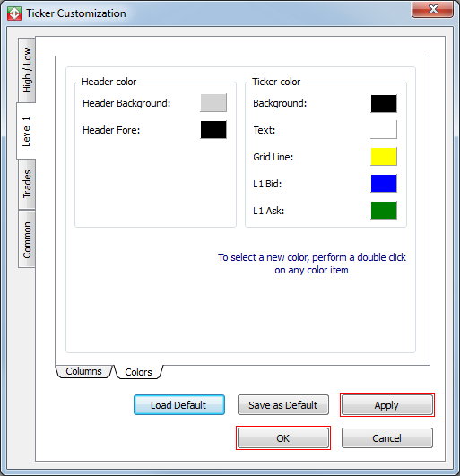This screenshot has width=460, height=476.
Task: Apply the color changes
Action: pos(387,405)
